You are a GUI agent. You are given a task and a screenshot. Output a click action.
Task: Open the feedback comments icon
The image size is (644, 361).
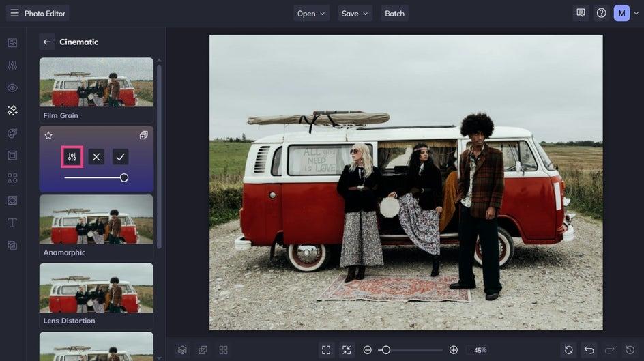pyautogui.click(x=581, y=13)
